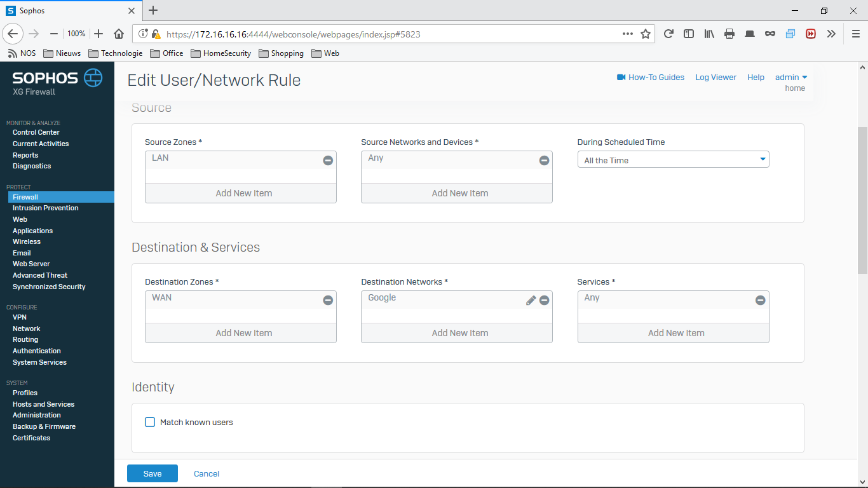
Task: Cancel editing the rule
Action: coord(207,473)
